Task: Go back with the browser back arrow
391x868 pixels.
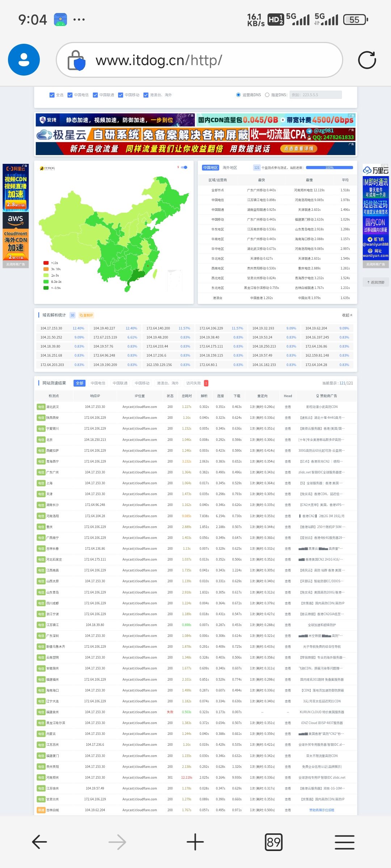Action: click(x=39, y=842)
